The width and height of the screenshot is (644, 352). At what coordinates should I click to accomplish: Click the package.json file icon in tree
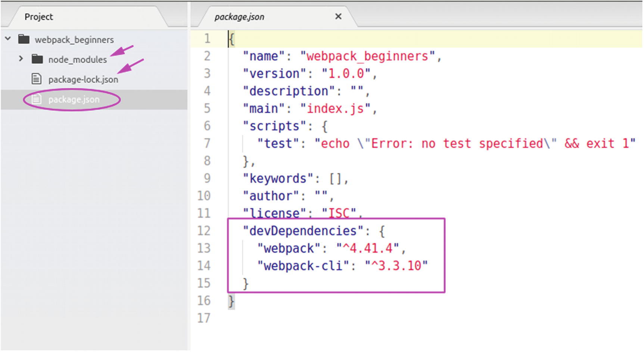tap(36, 99)
